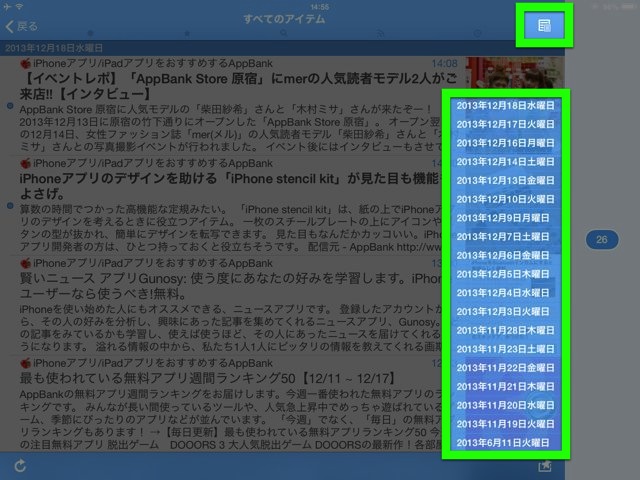Screen dimensions: 640x480
Task: Select 2013年12月5日木曜日 entry
Action: click(505, 274)
